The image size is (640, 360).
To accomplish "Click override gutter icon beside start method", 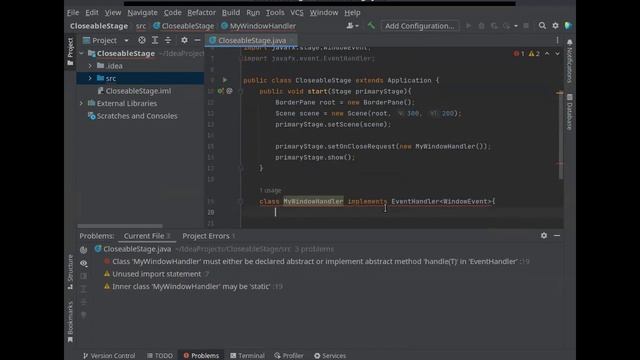I will 220,91.
